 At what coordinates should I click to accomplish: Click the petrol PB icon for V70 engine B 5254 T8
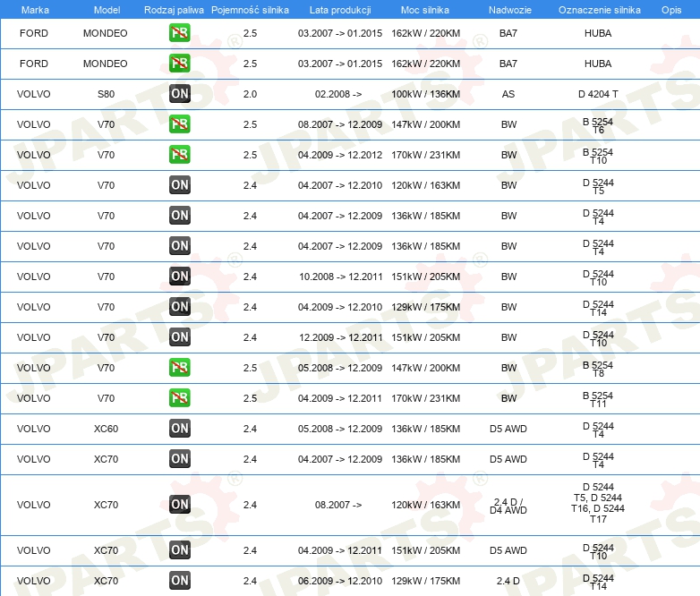point(180,368)
